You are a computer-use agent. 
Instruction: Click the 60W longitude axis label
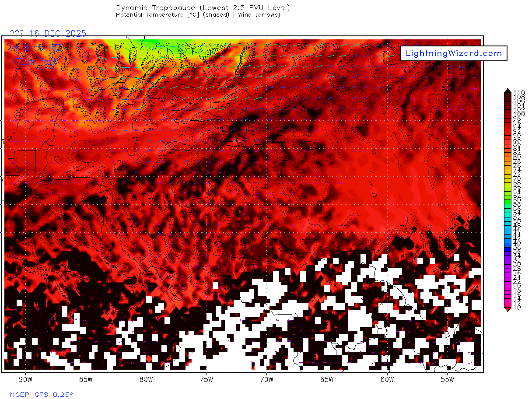point(387,379)
